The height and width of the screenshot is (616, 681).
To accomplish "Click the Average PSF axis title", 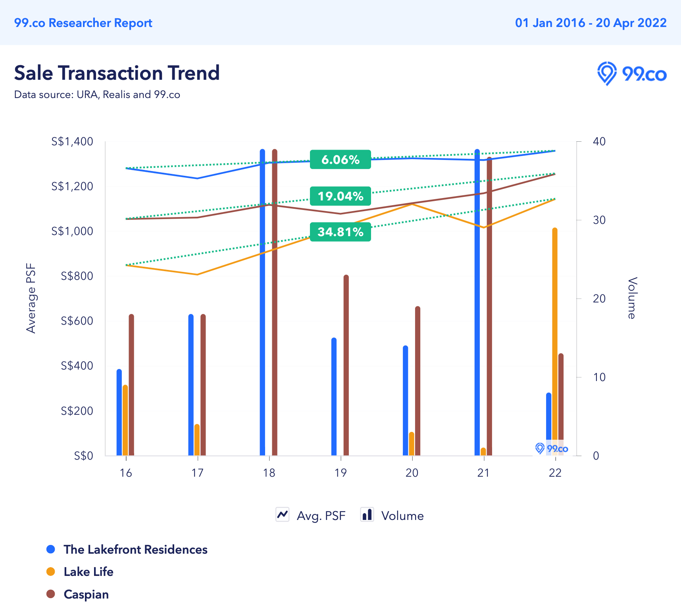I will (31, 298).
